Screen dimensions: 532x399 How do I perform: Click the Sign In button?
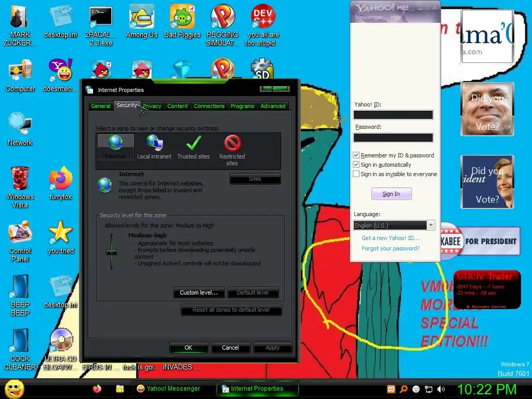pyautogui.click(x=391, y=194)
